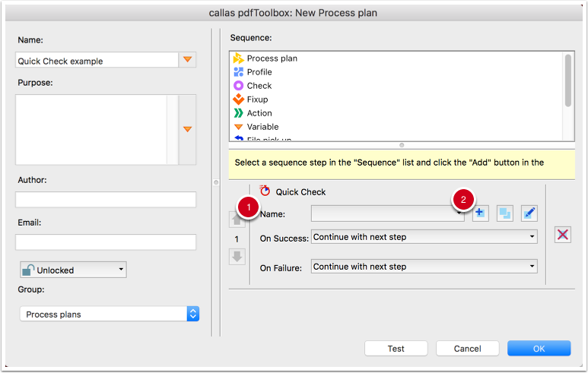Select 'Check' in Sequence list

259,86
